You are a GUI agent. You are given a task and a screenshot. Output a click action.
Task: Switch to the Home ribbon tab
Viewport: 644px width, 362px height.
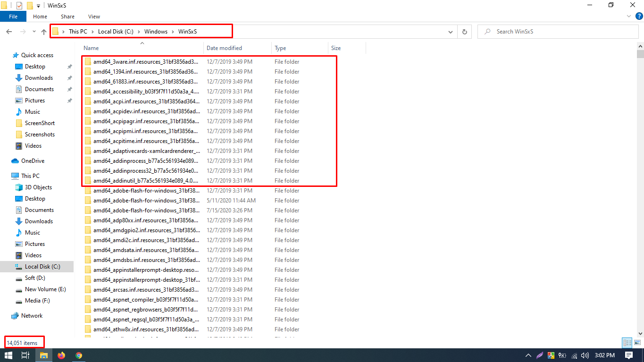pyautogui.click(x=40, y=17)
